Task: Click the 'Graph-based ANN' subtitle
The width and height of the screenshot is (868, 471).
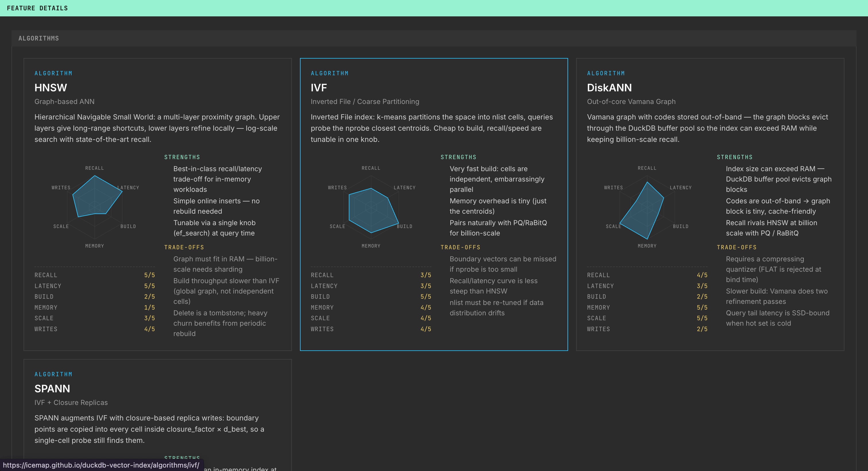Action: [x=64, y=101]
